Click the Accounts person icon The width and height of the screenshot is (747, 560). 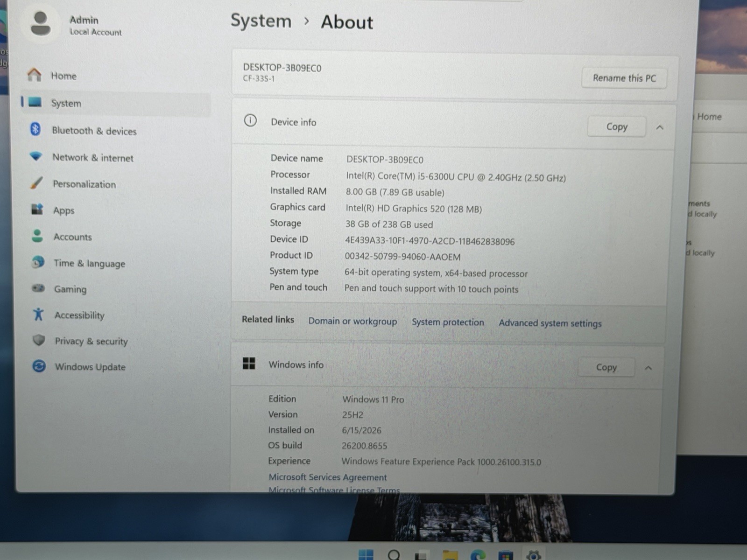[x=37, y=236]
